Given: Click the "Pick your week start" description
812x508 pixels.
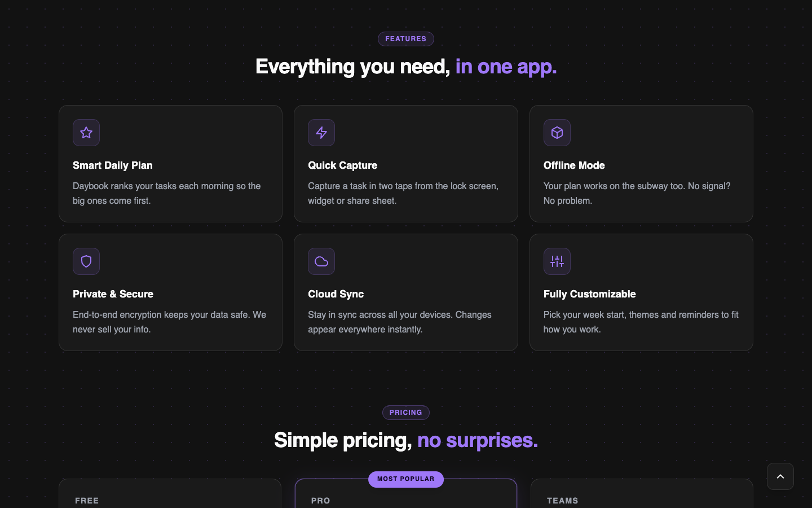Looking at the screenshot, I should [x=641, y=322].
